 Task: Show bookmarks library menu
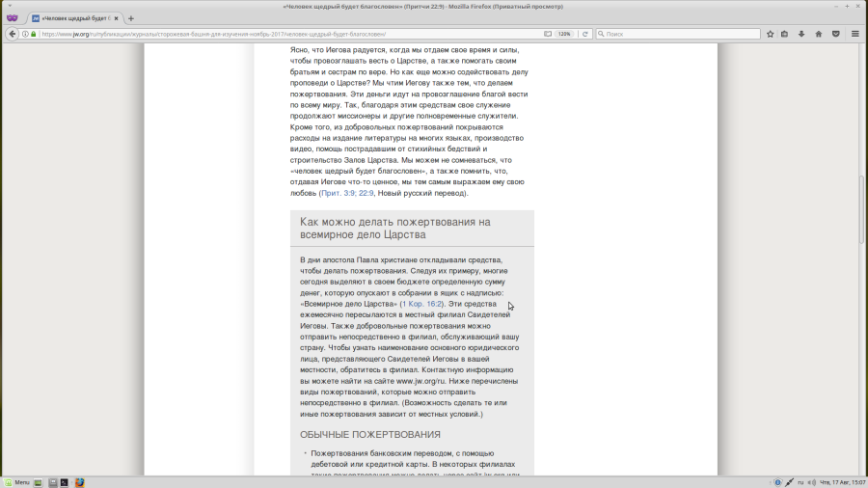784,34
